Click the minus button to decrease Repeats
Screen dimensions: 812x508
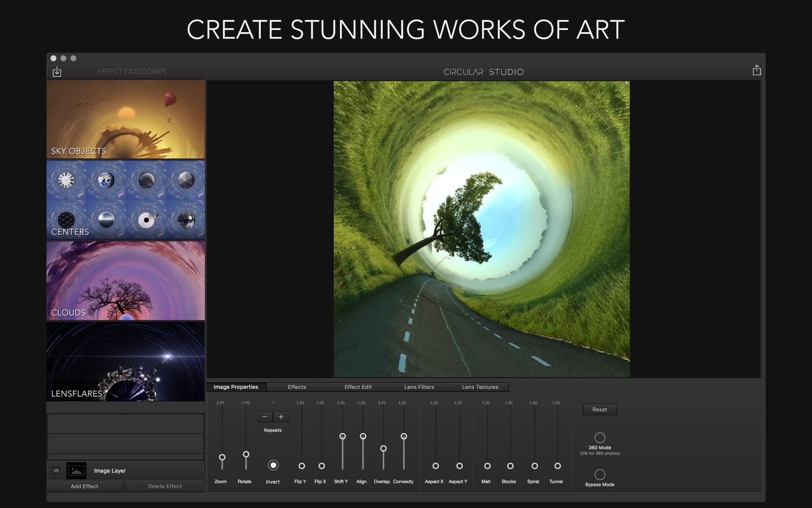(x=265, y=417)
